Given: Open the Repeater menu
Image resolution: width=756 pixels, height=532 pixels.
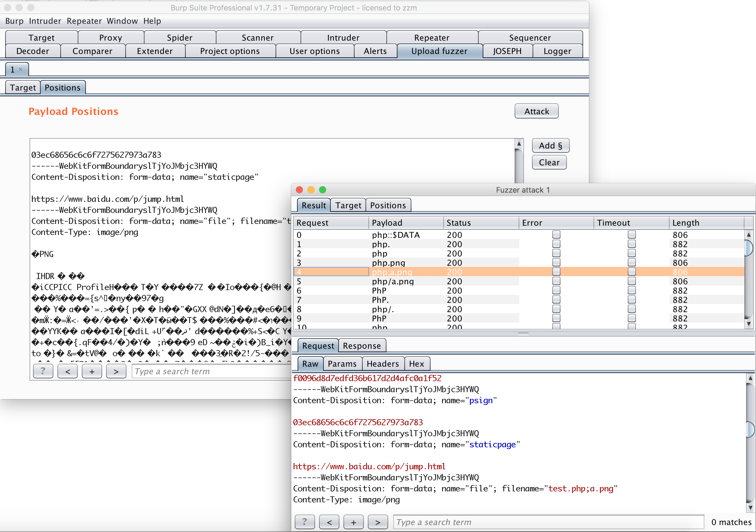Looking at the screenshot, I should click(x=84, y=21).
